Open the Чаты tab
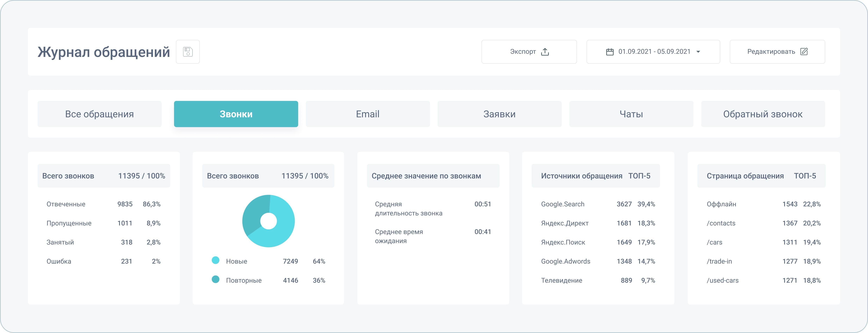Viewport: 868px width, 333px height. coord(631,114)
